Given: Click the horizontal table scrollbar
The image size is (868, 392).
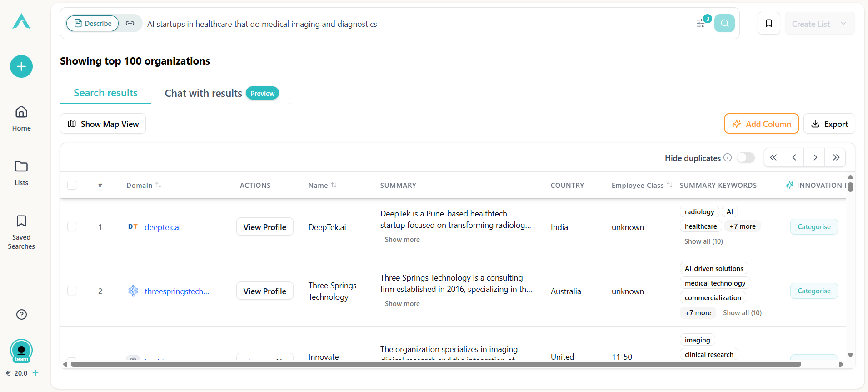Looking at the screenshot, I should click(435, 364).
